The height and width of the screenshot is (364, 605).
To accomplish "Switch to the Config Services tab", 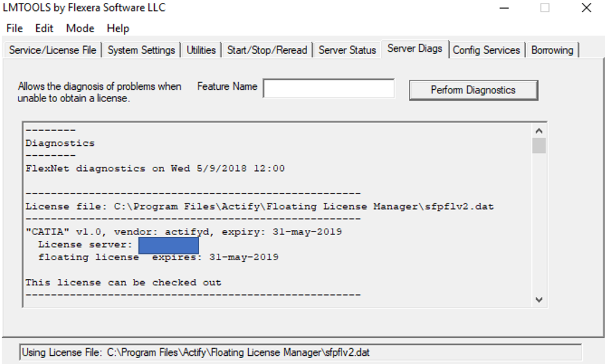I will [x=486, y=50].
